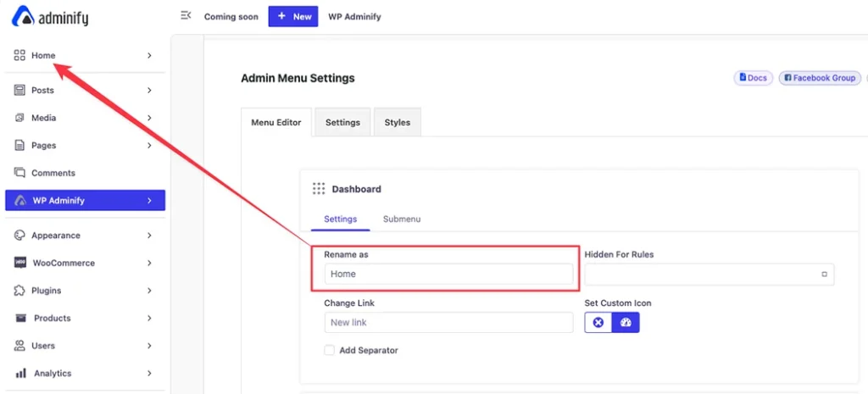The image size is (868, 394).
Task: Open the Hidden For Rules dropdown
Action: [x=709, y=274]
